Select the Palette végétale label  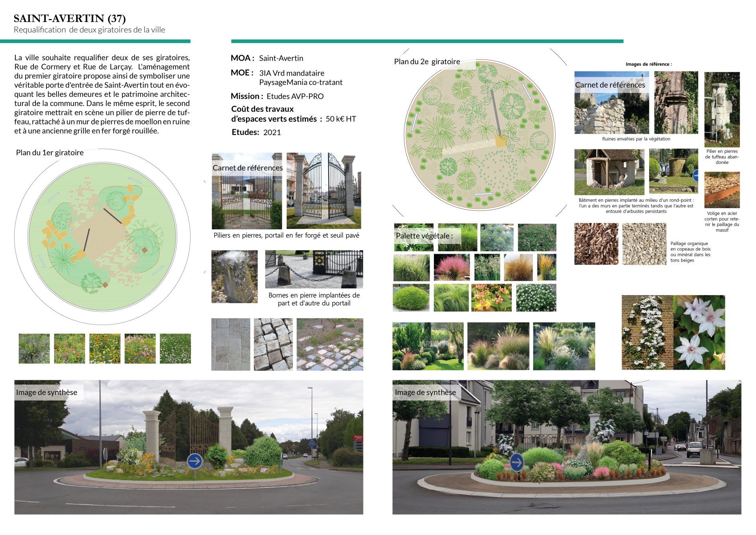[x=423, y=236]
